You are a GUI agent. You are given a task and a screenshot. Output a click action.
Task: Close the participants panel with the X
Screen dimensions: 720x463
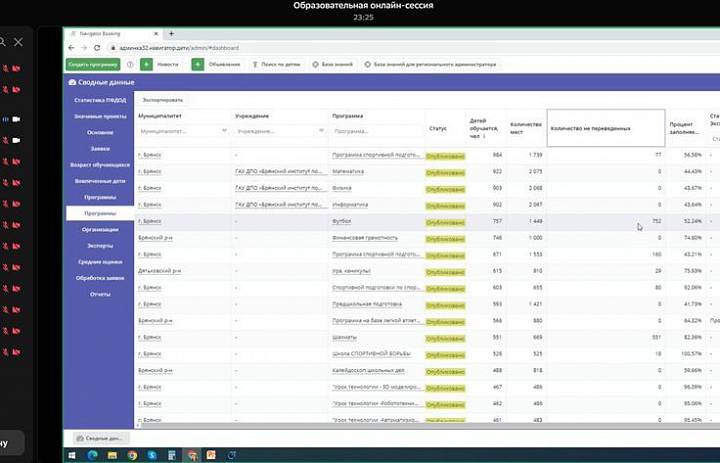(x=18, y=42)
